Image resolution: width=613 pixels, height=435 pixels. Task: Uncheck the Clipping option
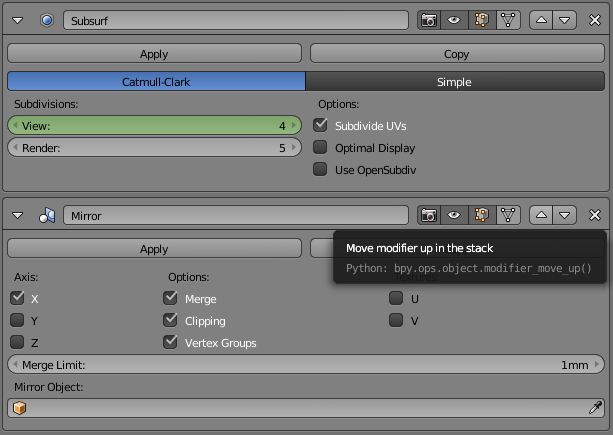170,320
